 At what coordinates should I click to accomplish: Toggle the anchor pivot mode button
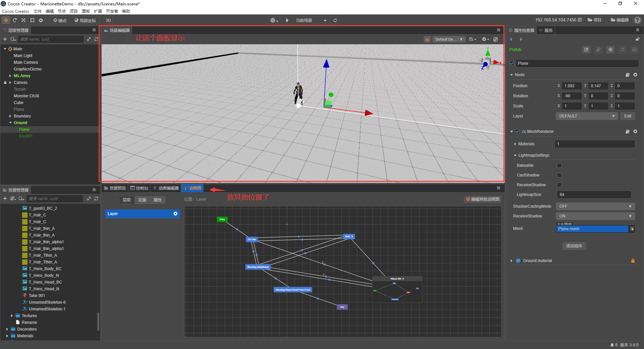(x=60, y=20)
